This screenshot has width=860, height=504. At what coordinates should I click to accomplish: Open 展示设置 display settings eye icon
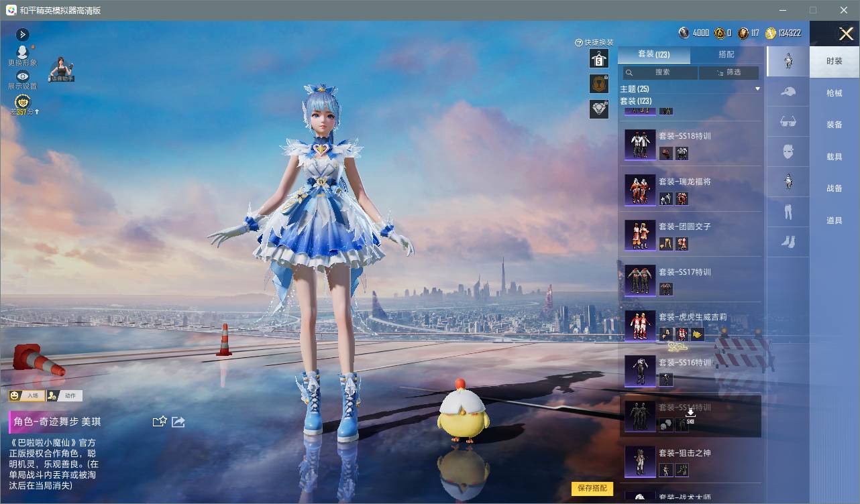[x=23, y=76]
